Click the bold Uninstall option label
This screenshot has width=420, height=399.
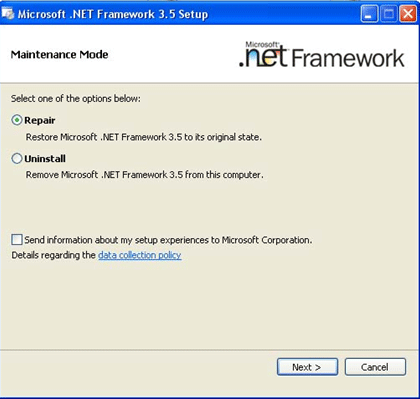coord(45,159)
